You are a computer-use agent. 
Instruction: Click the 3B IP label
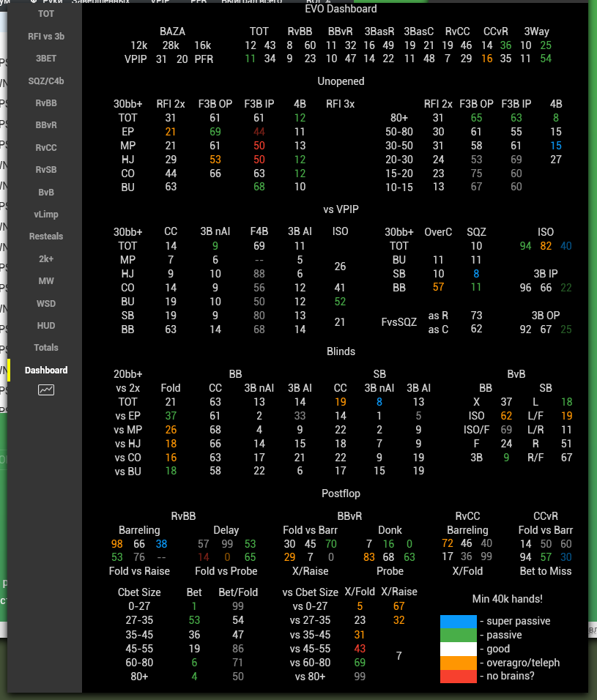coord(545,274)
